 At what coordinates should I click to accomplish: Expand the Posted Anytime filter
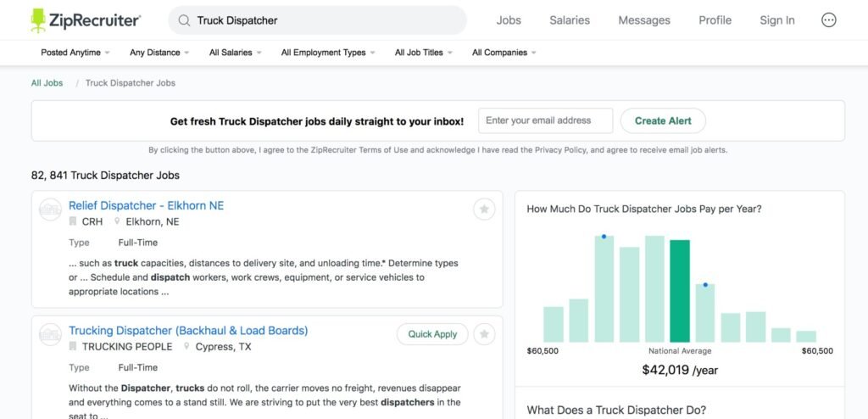click(x=75, y=53)
